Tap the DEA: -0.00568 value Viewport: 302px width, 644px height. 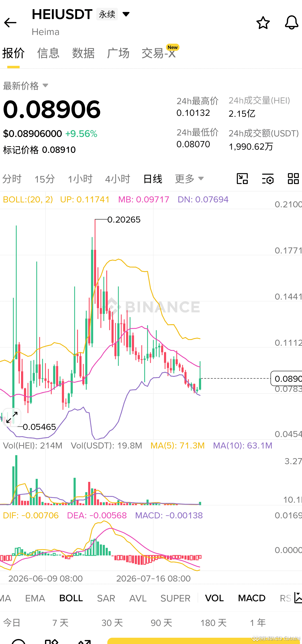(x=97, y=515)
